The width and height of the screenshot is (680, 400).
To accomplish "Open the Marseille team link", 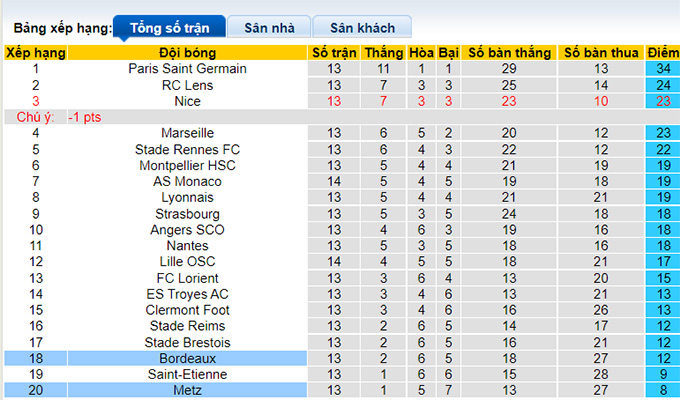I will click(x=187, y=133).
